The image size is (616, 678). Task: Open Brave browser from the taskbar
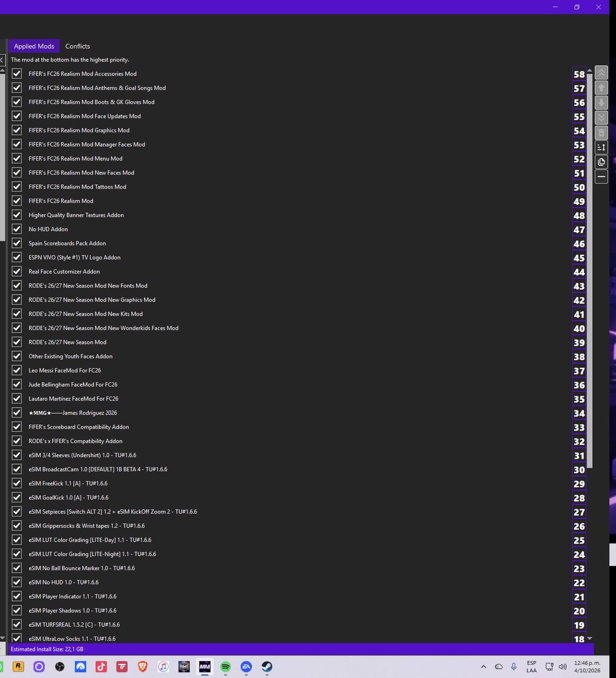tap(142, 667)
